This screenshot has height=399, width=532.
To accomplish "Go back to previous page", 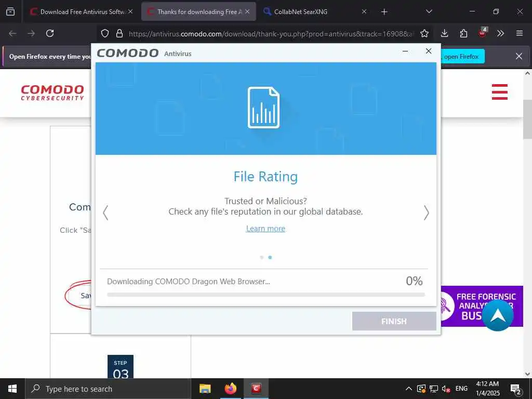I will point(12,33).
